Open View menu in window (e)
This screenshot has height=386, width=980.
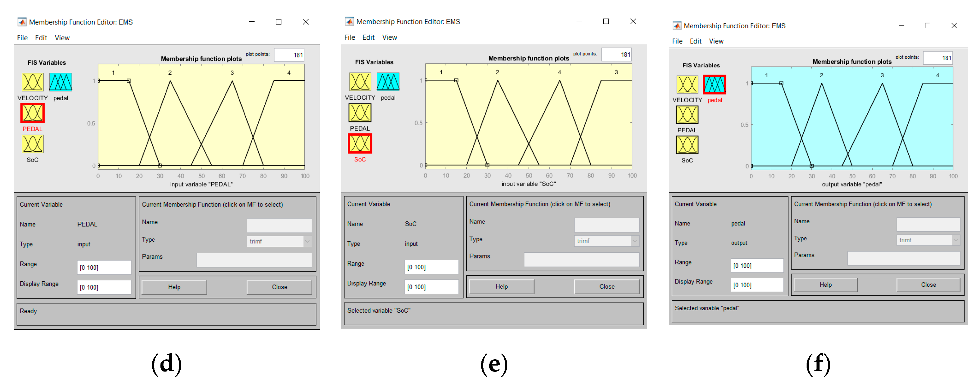point(389,37)
